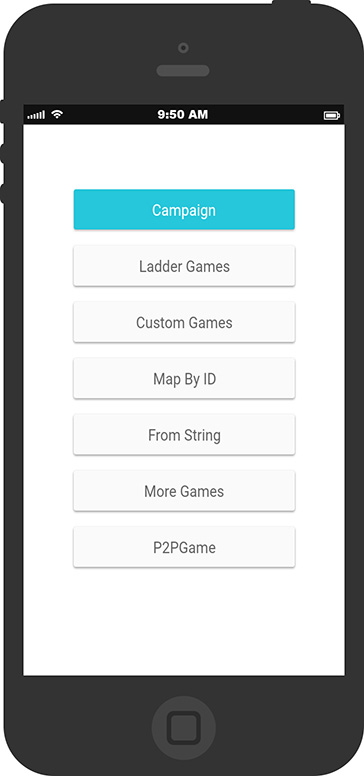Viewport: 364px width, 776px height.
Task: Click the front camera dot
Action: coord(183,48)
